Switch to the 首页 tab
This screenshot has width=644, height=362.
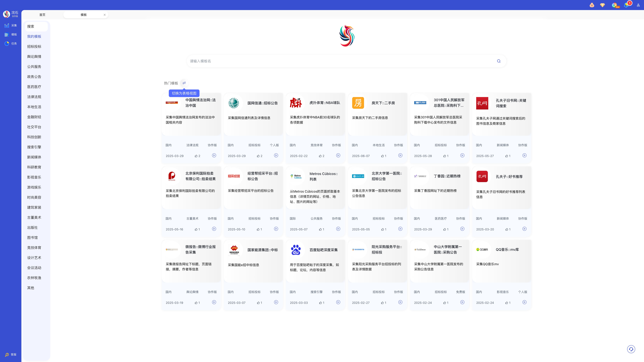pos(42,15)
